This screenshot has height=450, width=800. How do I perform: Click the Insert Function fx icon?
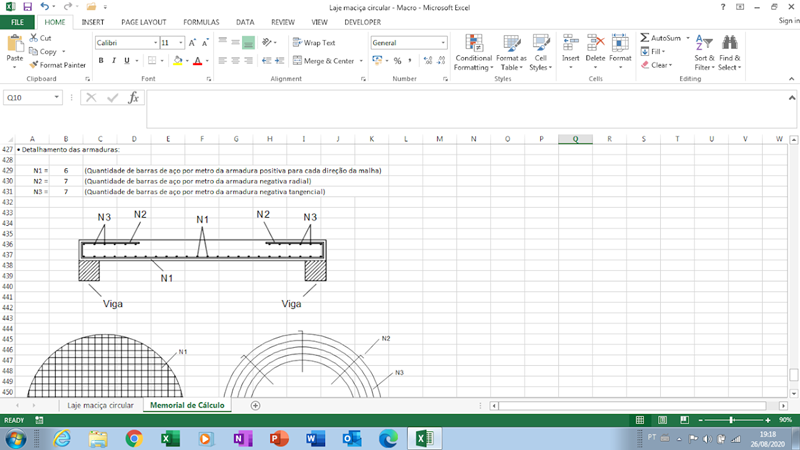click(133, 97)
